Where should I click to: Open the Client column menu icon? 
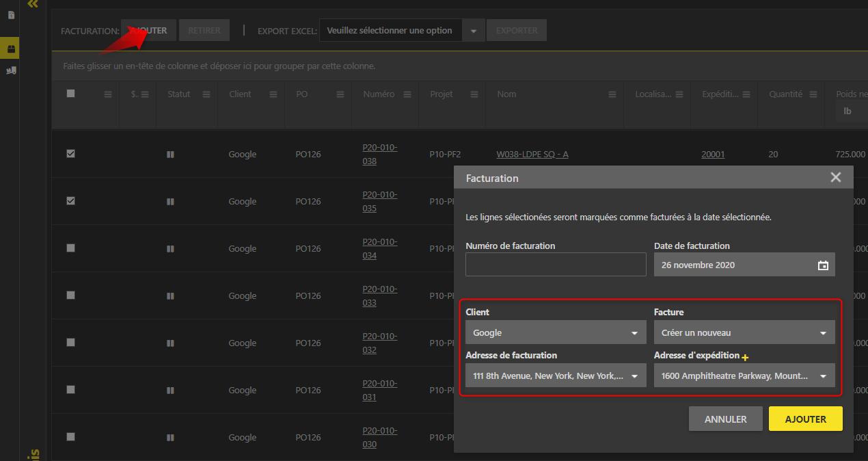tap(273, 94)
